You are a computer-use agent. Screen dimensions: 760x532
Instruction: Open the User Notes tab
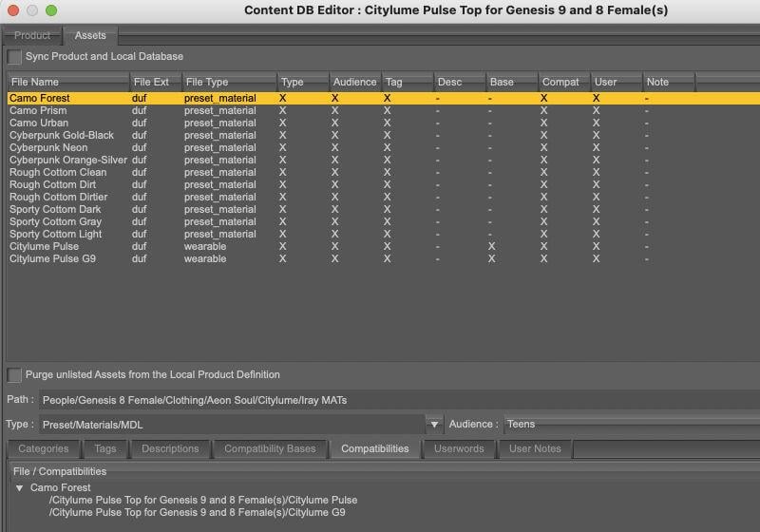[x=535, y=448]
